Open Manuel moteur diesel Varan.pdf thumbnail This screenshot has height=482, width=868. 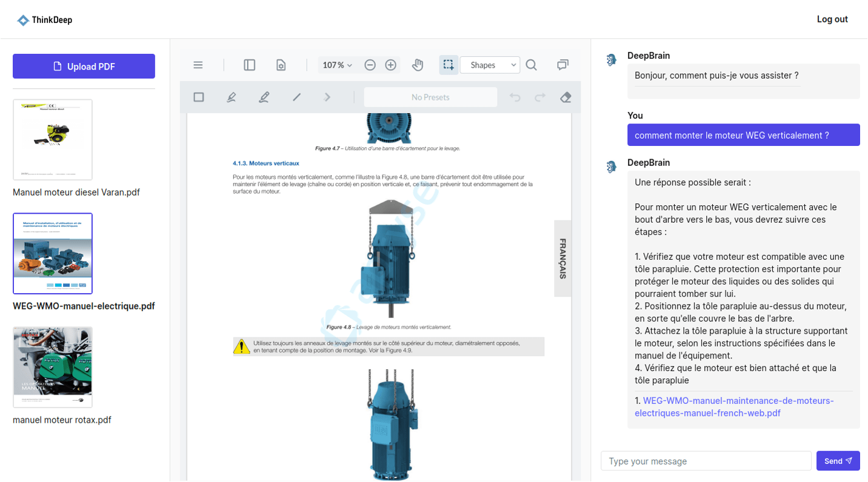coord(53,140)
